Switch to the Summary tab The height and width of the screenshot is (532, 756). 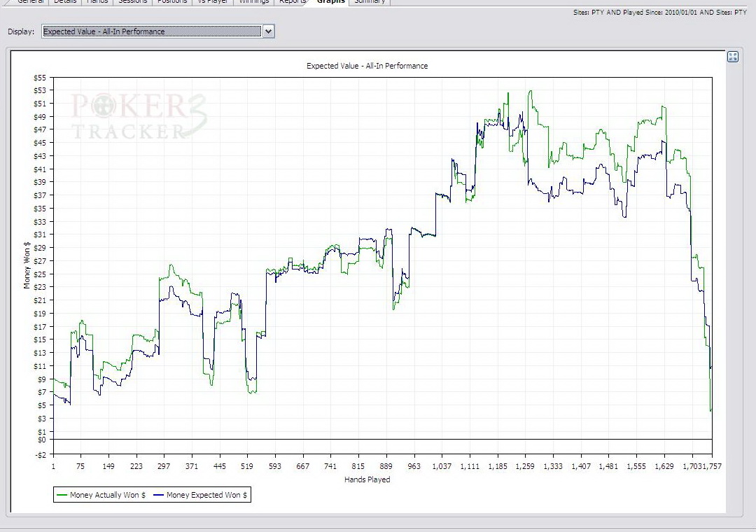coord(370,2)
